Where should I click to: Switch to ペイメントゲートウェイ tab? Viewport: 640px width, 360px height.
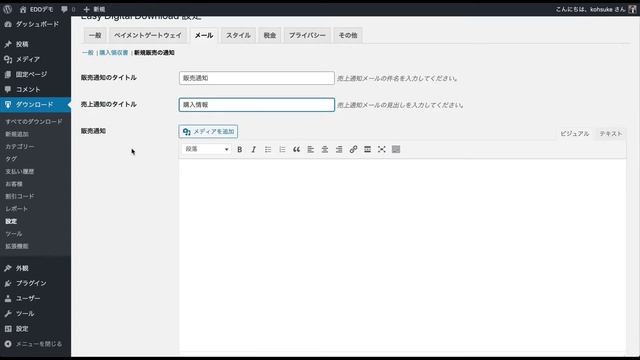click(x=148, y=36)
